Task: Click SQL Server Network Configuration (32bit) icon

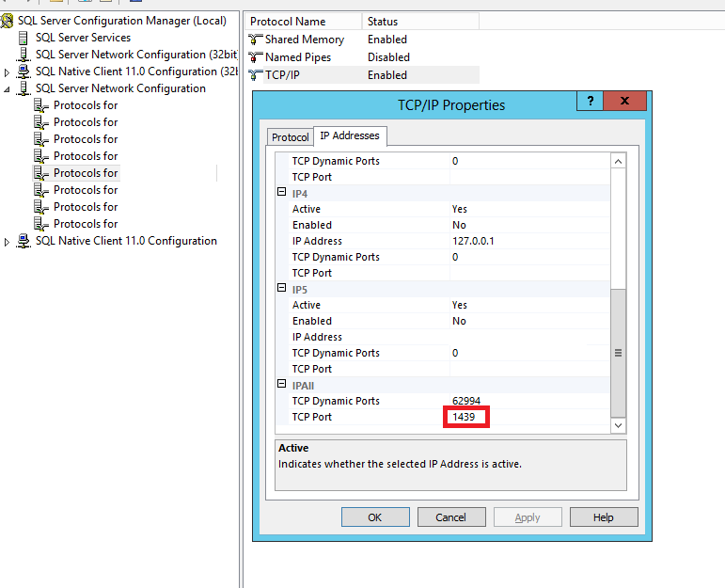Action: coord(24,55)
